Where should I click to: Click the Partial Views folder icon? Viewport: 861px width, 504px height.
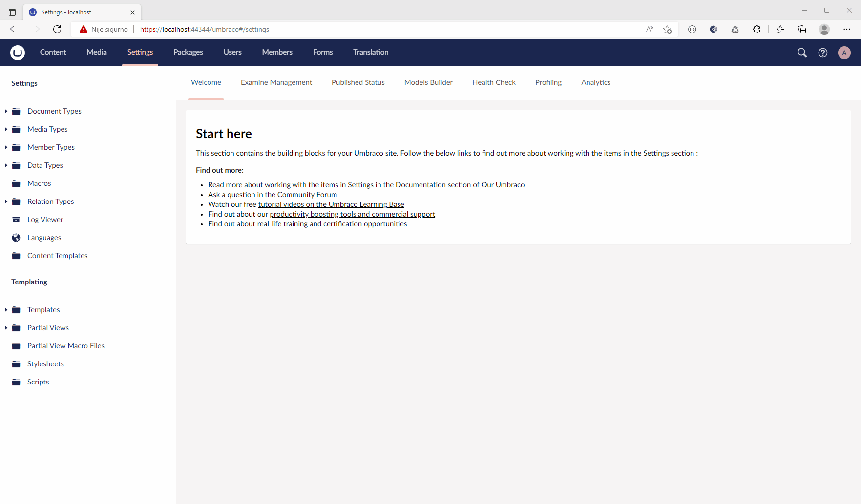click(x=17, y=328)
